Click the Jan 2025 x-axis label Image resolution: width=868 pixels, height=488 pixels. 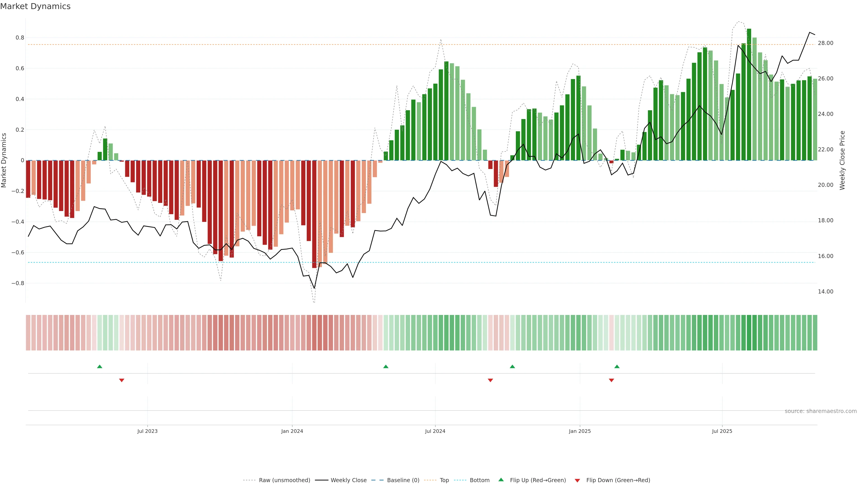580,431
